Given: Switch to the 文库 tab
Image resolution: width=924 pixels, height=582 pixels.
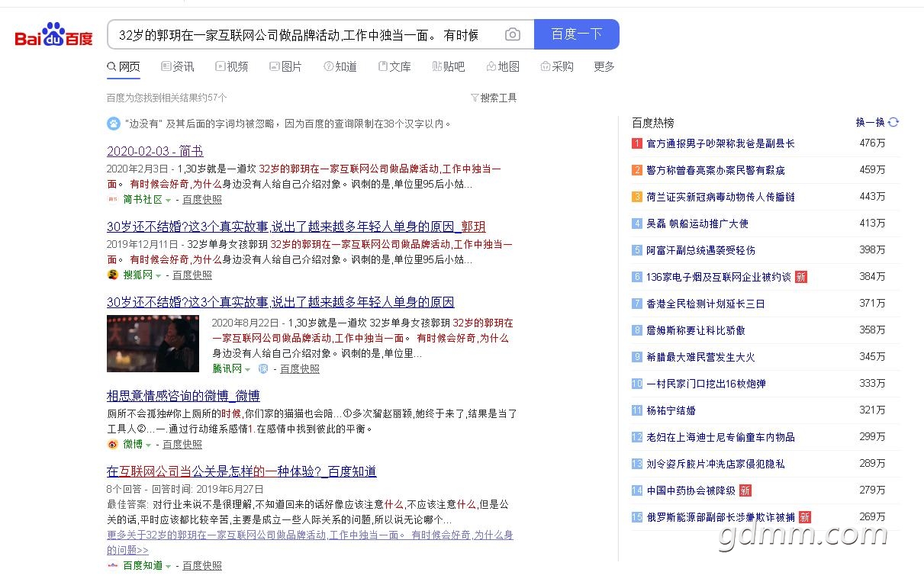Looking at the screenshot, I should pos(394,66).
